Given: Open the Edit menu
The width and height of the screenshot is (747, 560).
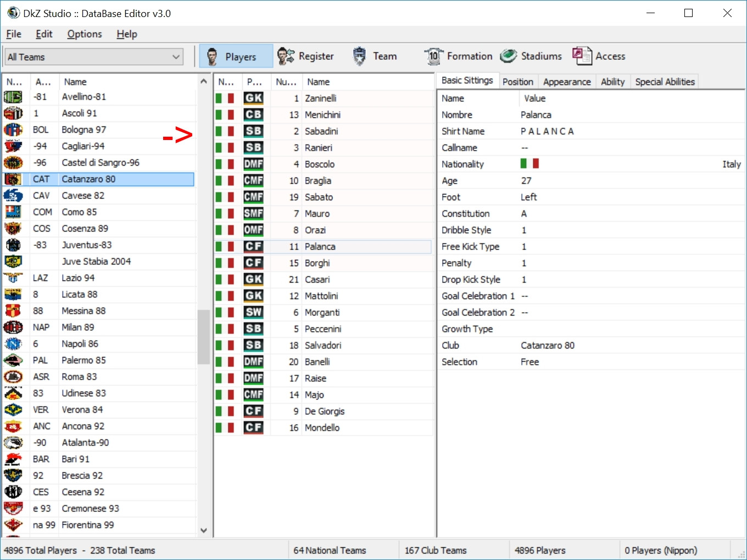Looking at the screenshot, I should coord(44,34).
